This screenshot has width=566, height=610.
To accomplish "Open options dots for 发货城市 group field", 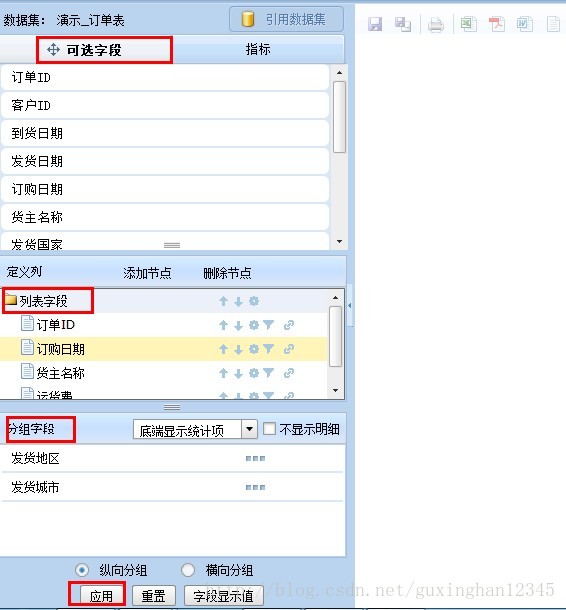I will pyautogui.click(x=256, y=487).
